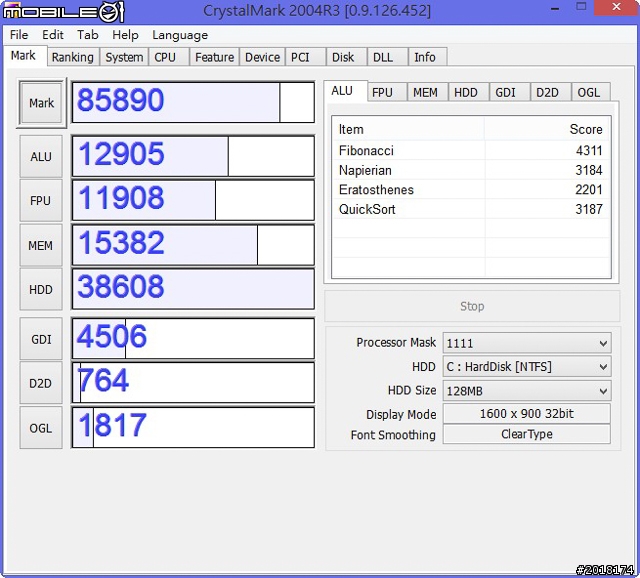The height and width of the screenshot is (578, 640).
Task: Click the Item column header
Action: pos(409,129)
